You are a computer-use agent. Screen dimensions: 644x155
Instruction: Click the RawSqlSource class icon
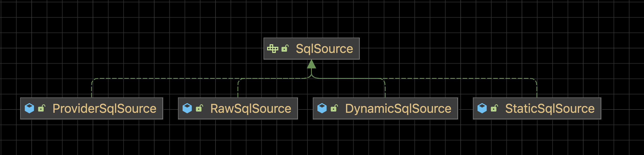pyautogui.click(x=187, y=108)
